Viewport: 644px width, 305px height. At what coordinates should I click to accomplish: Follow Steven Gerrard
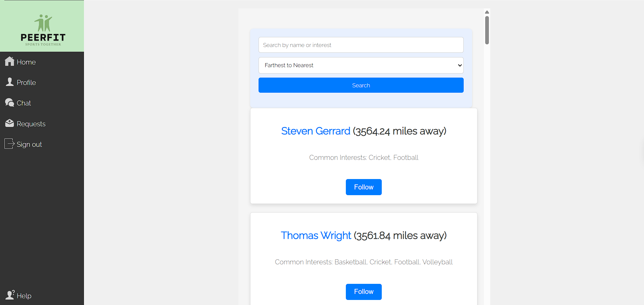point(364,187)
